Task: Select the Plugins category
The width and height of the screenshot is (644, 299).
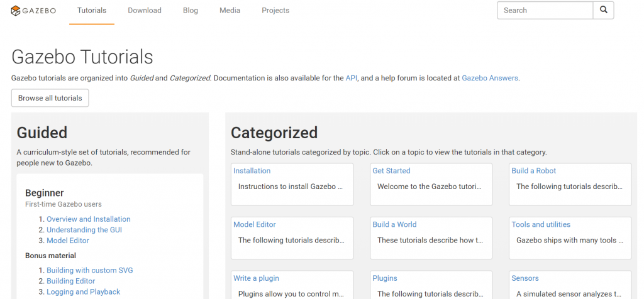Action: pyautogui.click(x=385, y=278)
